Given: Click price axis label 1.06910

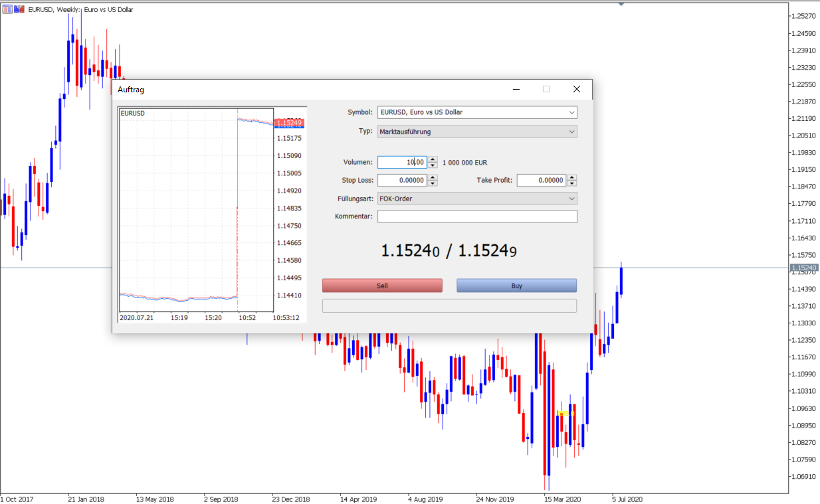Looking at the screenshot, I should click(804, 476).
